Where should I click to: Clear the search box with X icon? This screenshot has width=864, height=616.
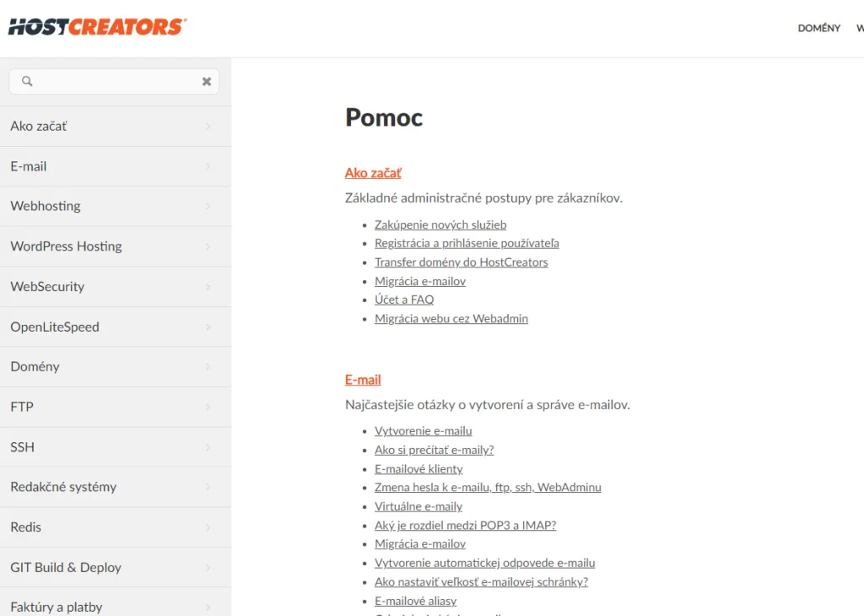tap(207, 82)
